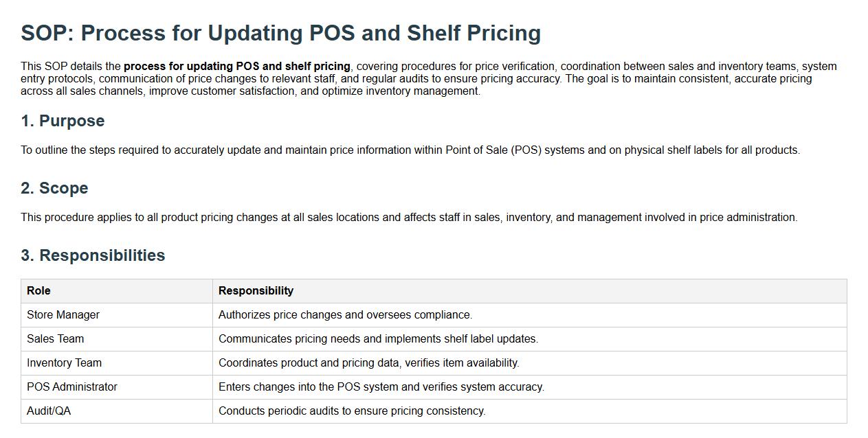Select the "Store Manager" role cell

point(63,315)
